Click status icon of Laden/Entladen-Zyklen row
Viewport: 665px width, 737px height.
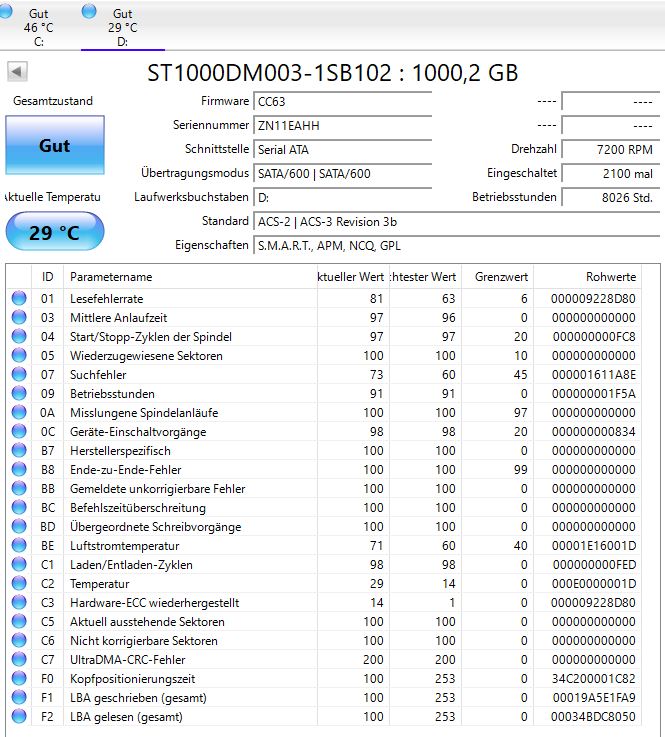[19, 565]
